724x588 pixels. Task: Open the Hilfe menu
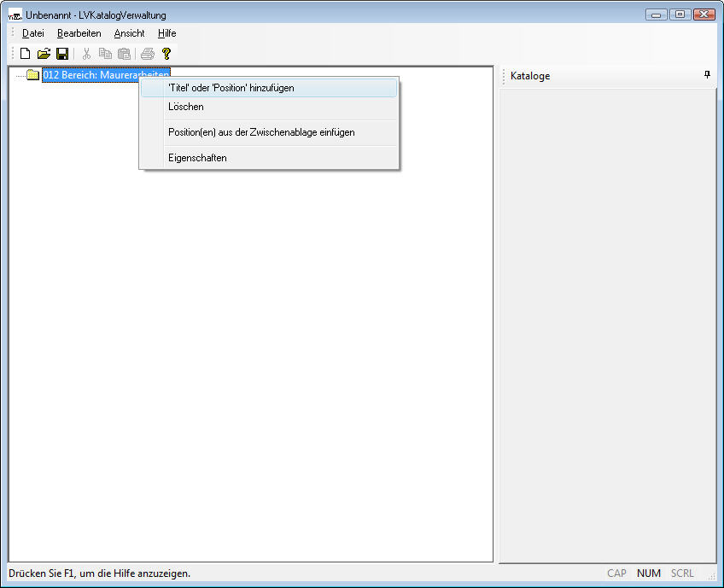[x=166, y=33]
